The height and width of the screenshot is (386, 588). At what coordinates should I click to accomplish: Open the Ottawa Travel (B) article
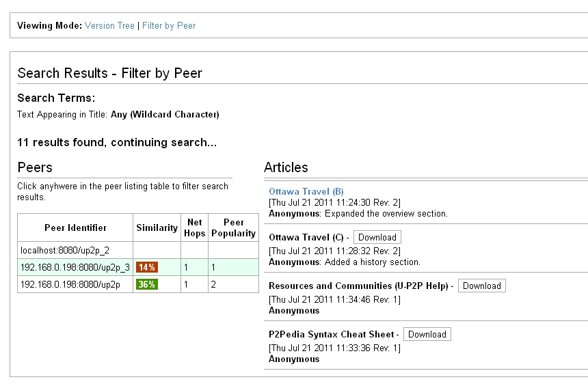point(306,192)
